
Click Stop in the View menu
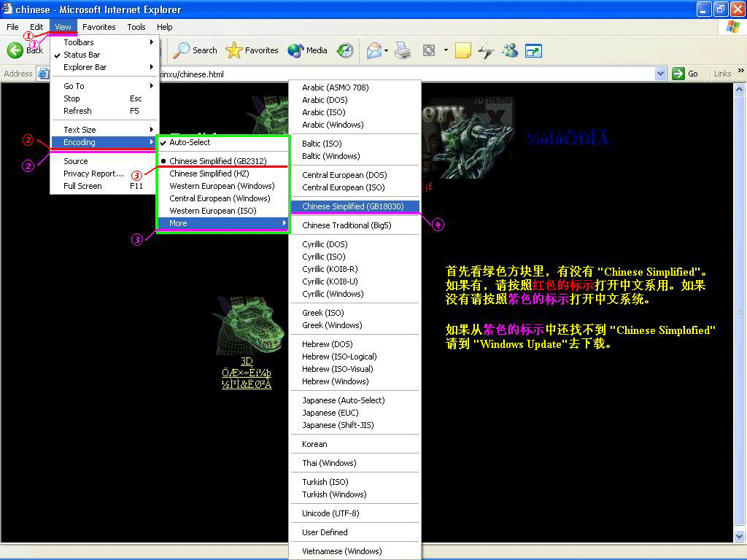(104, 98)
